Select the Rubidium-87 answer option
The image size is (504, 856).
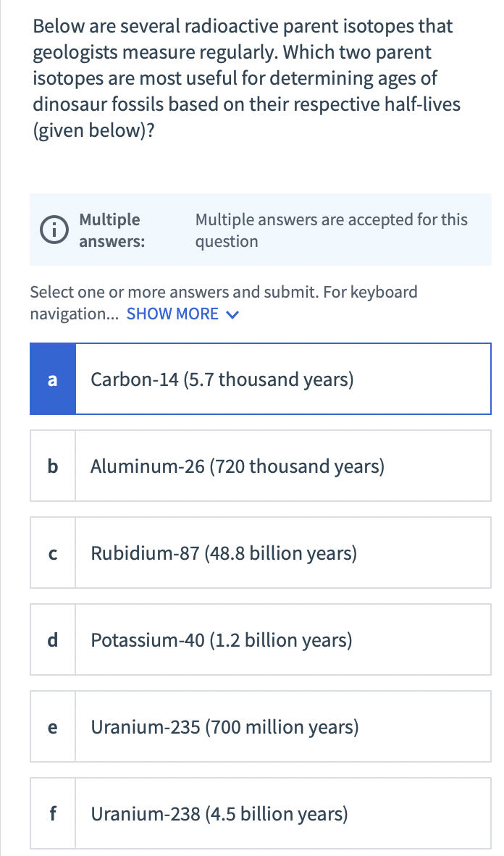(x=261, y=552)
